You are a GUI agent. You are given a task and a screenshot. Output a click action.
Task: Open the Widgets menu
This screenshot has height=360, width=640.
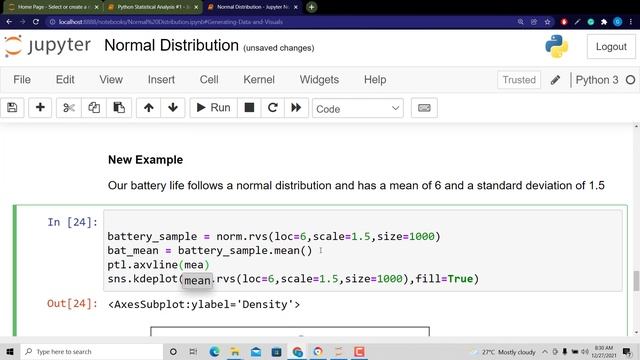[x=319, y=80]
